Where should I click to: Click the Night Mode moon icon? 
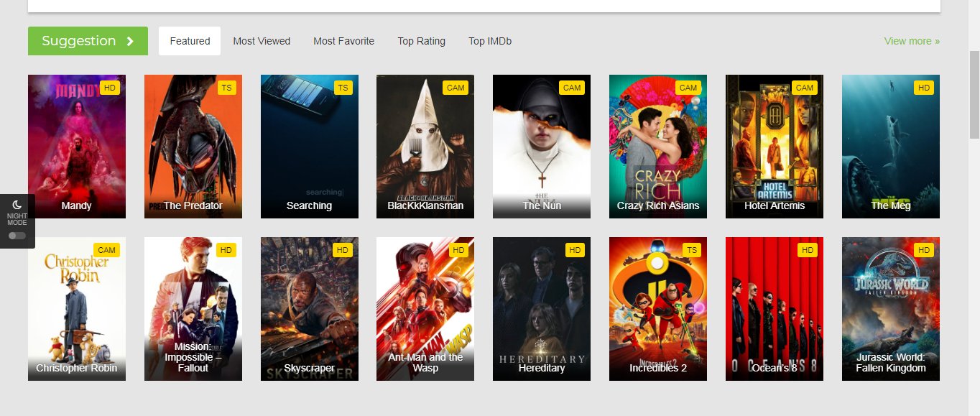[17, 205]
